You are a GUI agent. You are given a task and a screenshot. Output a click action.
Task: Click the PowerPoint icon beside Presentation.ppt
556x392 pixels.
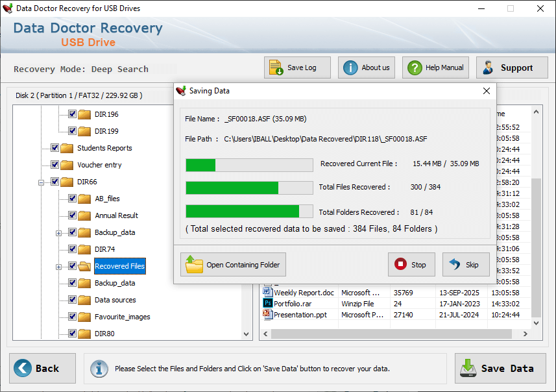pyautogui.click(x=267, y=314)
